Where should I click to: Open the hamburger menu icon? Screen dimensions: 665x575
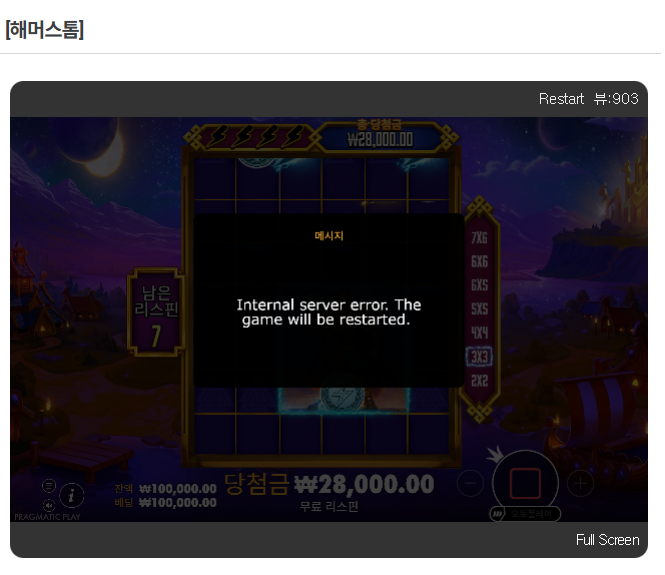49,485
